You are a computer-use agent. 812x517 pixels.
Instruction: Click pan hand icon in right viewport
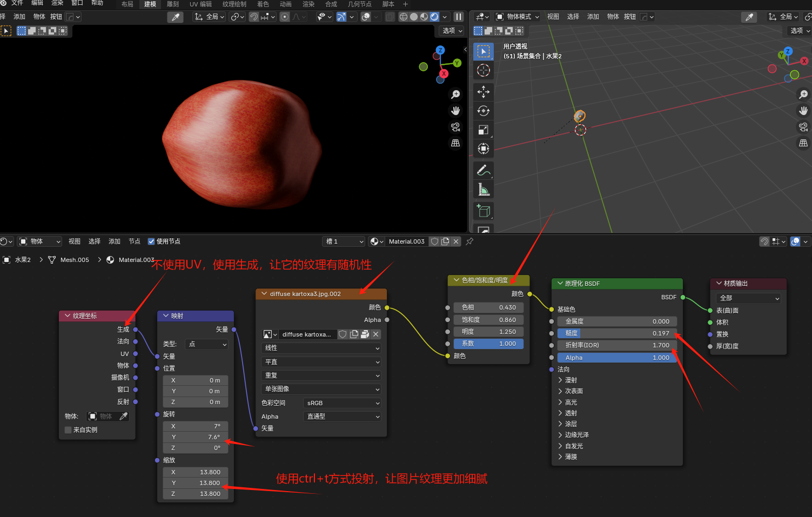[x=803, y=111]
